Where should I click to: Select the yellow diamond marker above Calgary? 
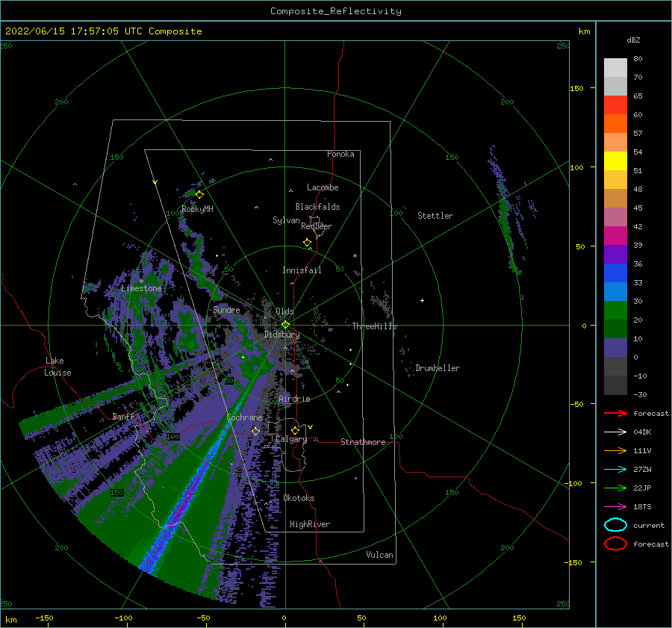[295, 430]
